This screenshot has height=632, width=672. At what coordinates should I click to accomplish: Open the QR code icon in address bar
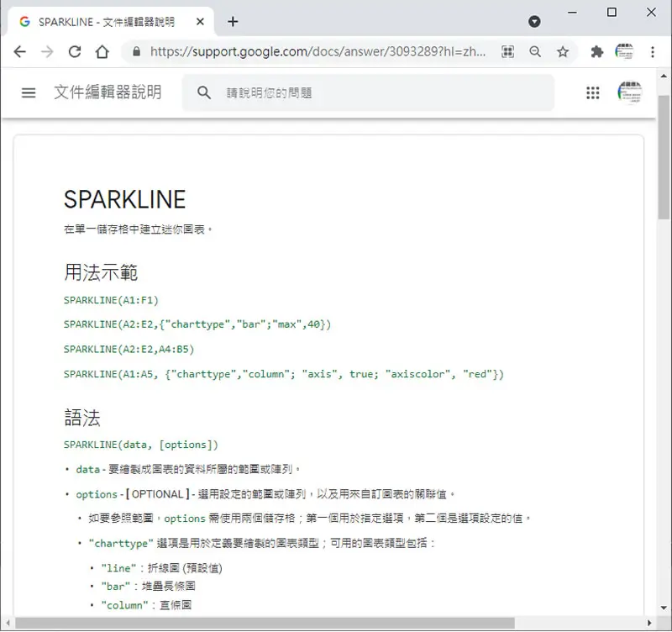point(508,52)
